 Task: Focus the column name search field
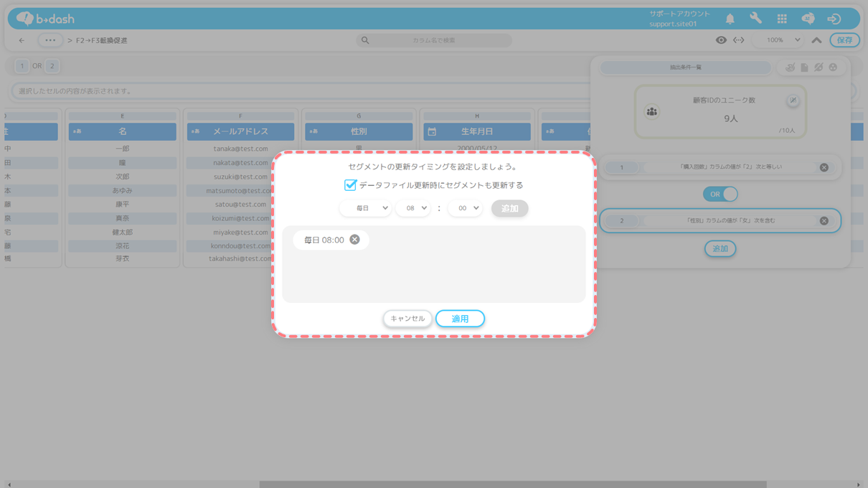[434, 40]
